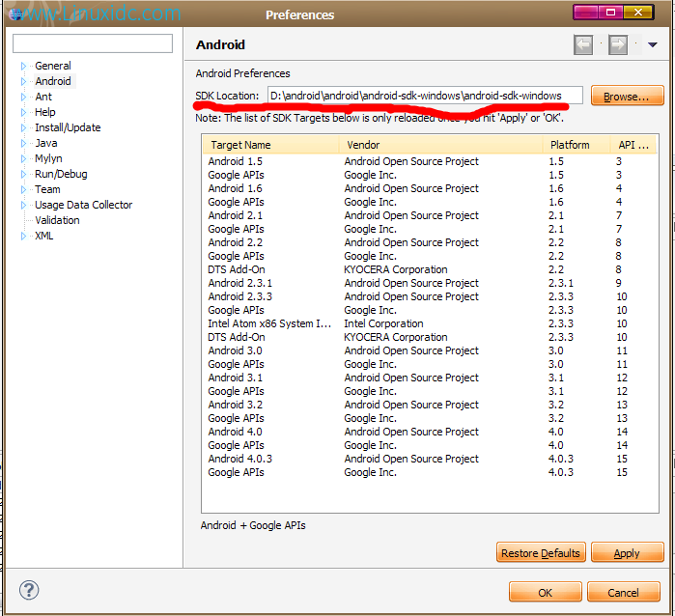Select Google APIs row with API 14

click(x=430, y=445)
